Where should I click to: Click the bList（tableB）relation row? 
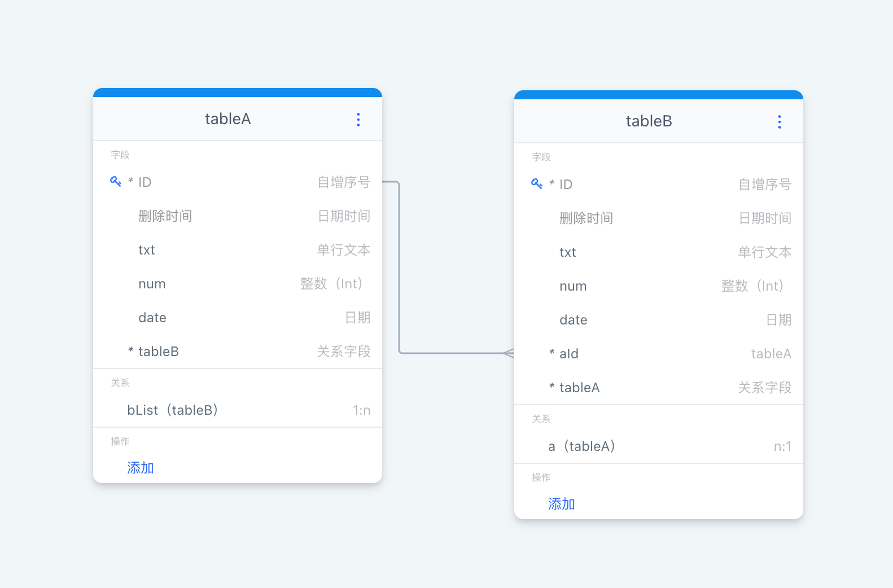coord(238,410)
